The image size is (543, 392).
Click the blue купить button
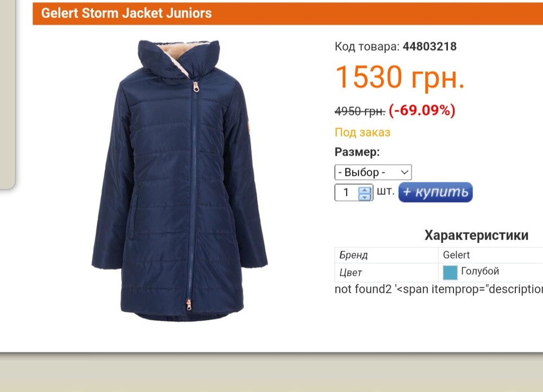tap(435, 192)
